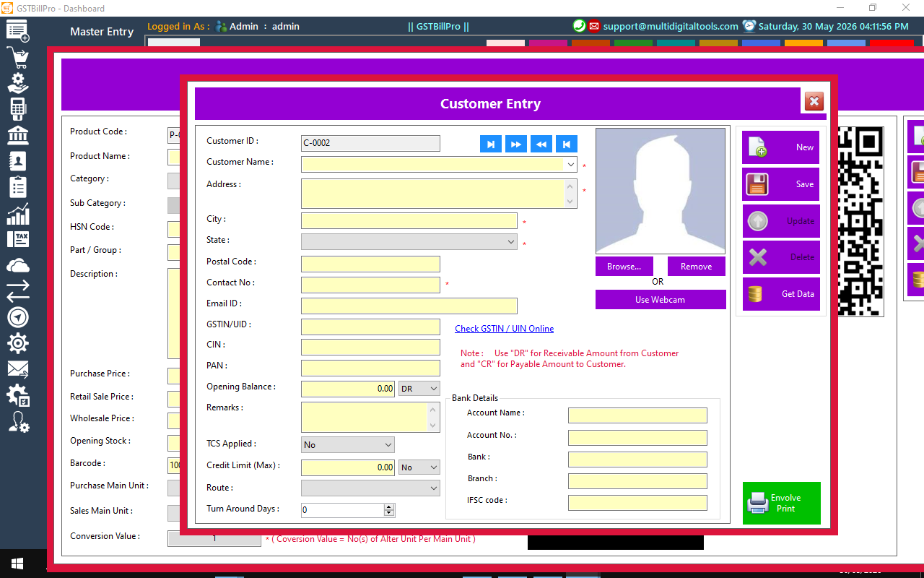Click the rewind record navigation button
This screenshot has width=924, height=578.
(541, 144)
